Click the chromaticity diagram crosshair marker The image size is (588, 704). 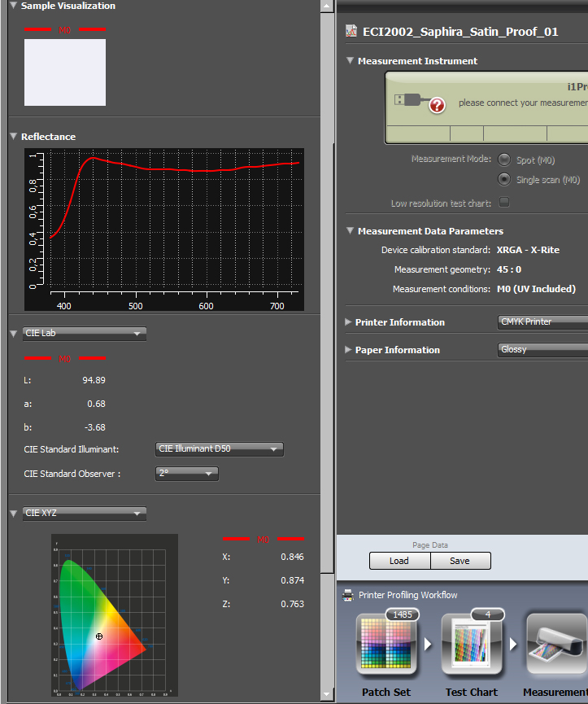coord(99,636)
